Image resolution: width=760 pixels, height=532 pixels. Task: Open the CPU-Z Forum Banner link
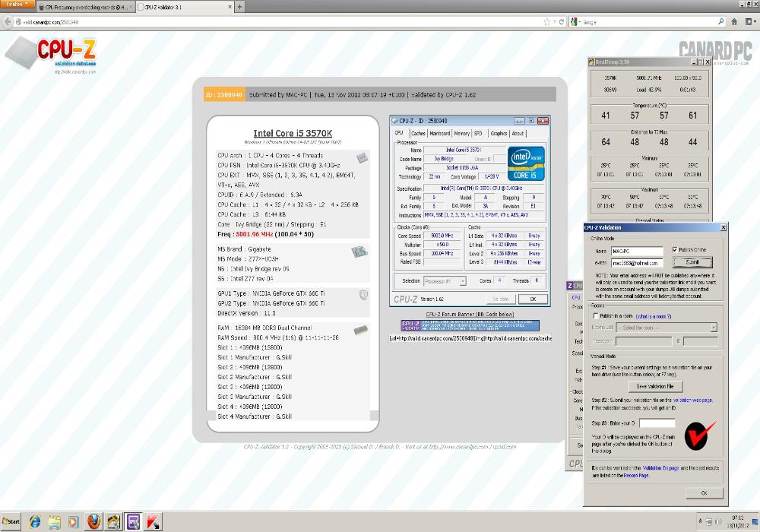tap(470, 314)
